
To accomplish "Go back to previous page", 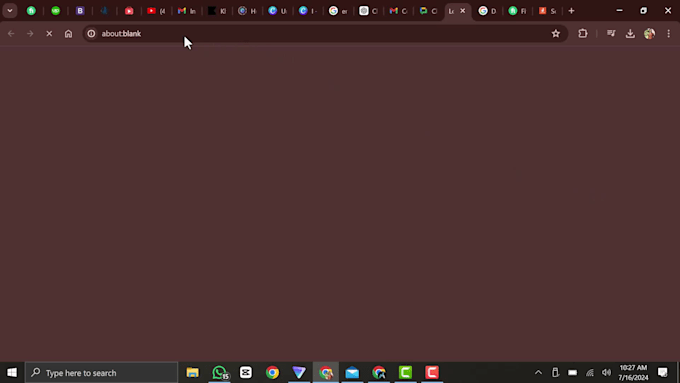I will [11, 33].
